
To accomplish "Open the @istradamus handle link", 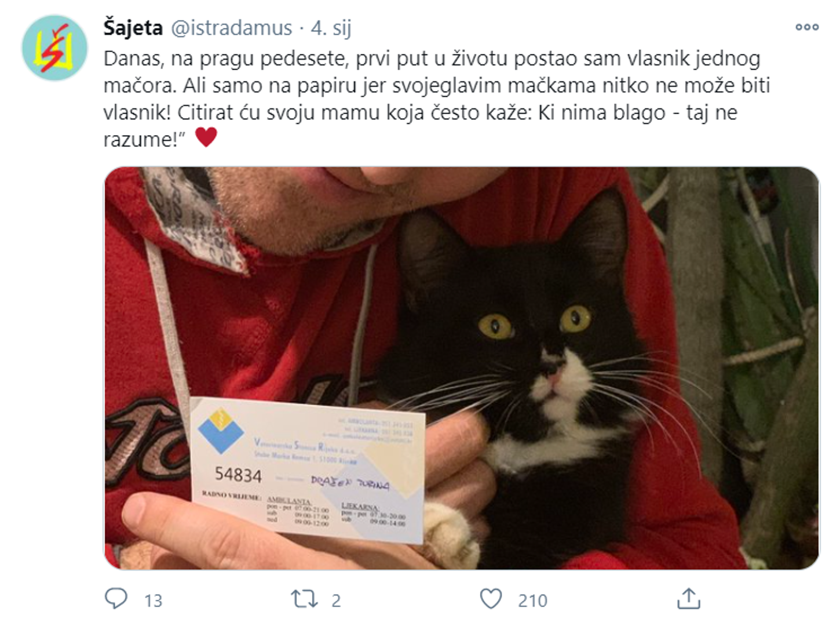I will [x=231, y=28].
